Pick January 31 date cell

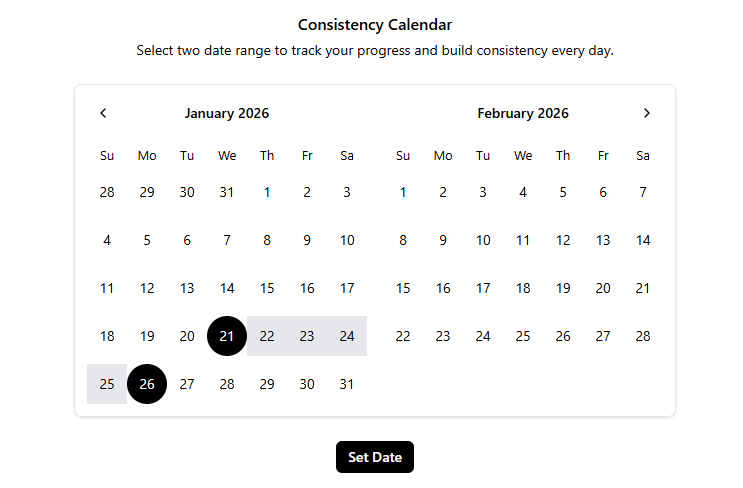[347, 384]
